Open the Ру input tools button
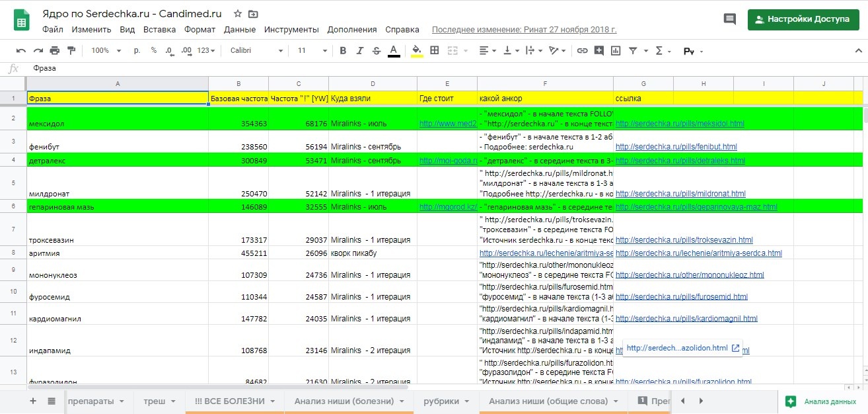Screen dimensions: 868x414 [x=689, y=51]
